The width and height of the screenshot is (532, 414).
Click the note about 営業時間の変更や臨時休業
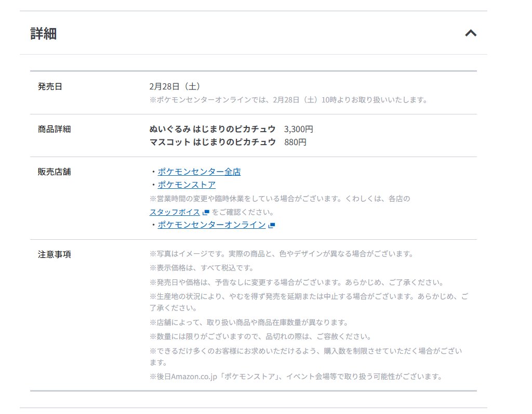pos(280,199)
